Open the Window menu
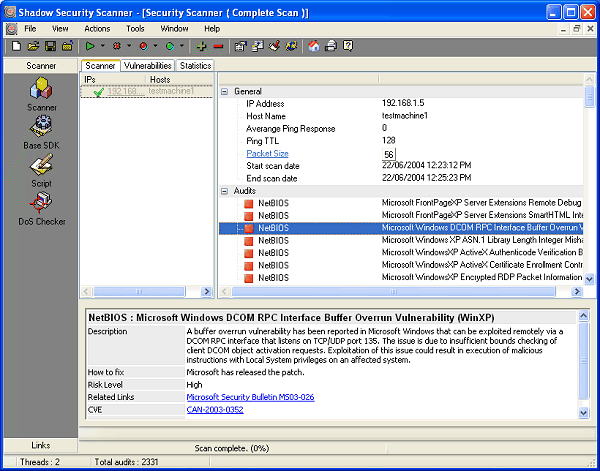 click(x=174, y=29)
